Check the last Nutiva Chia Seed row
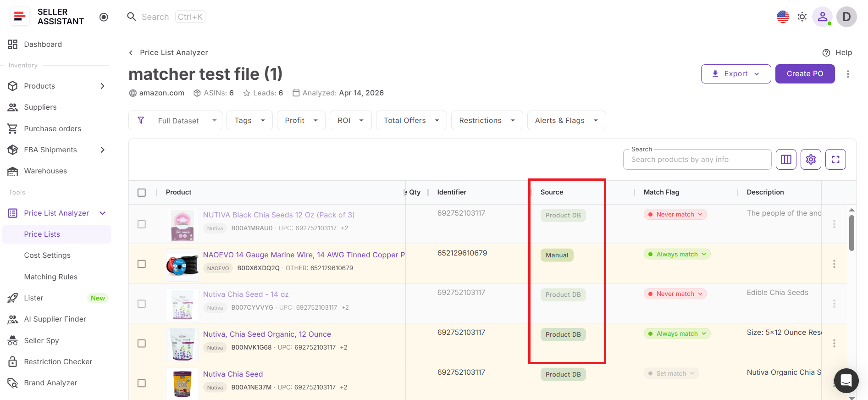868x400 pixels. (x=142, y=383)
